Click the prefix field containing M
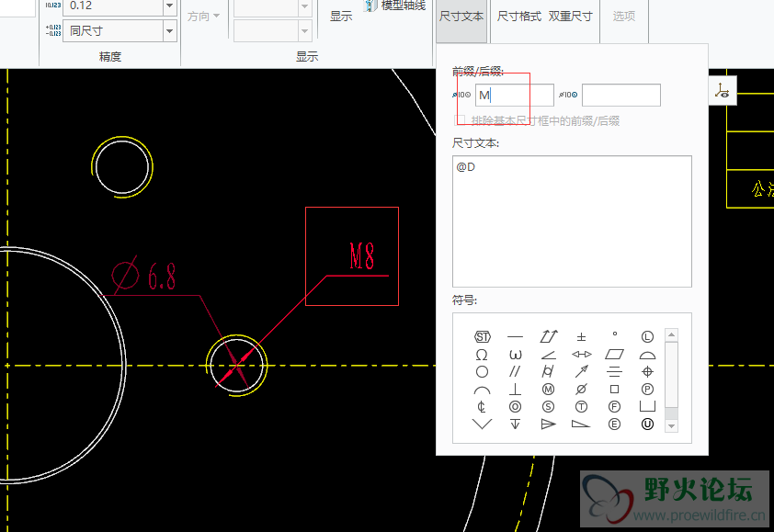The width and height of the screenshot is (774, 532). pyautogui.click(x=515, y=95)
